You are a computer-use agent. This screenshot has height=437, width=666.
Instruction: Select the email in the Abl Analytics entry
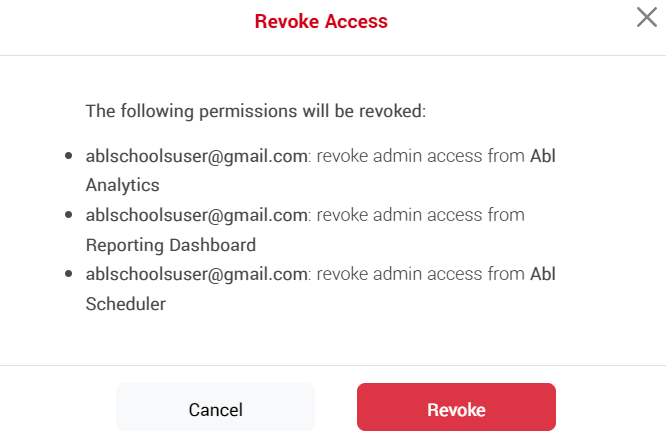pos(196,155)
